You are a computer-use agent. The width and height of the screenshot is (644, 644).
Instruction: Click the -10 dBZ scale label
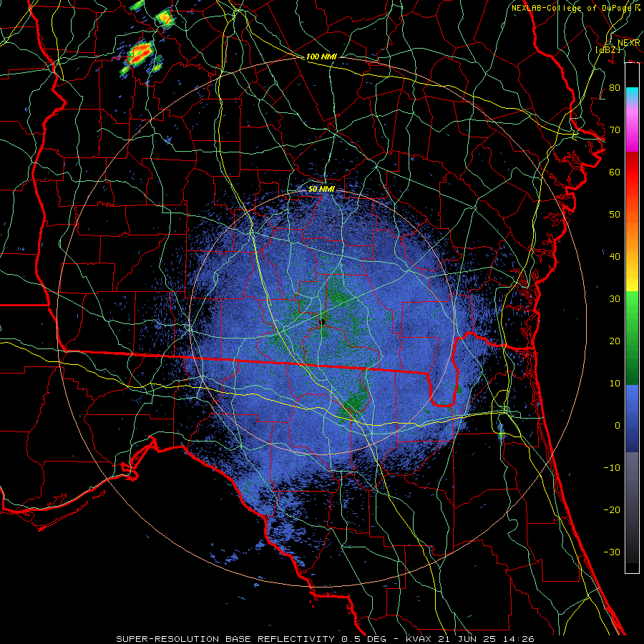click(612, 468)
